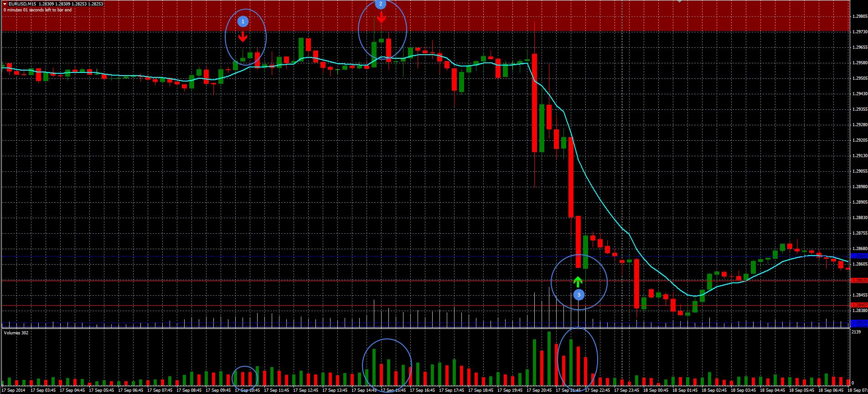This screenshot has width=868, height=394.
Task: Click the 1.28455 price scale label
Action: coord(859,295)
